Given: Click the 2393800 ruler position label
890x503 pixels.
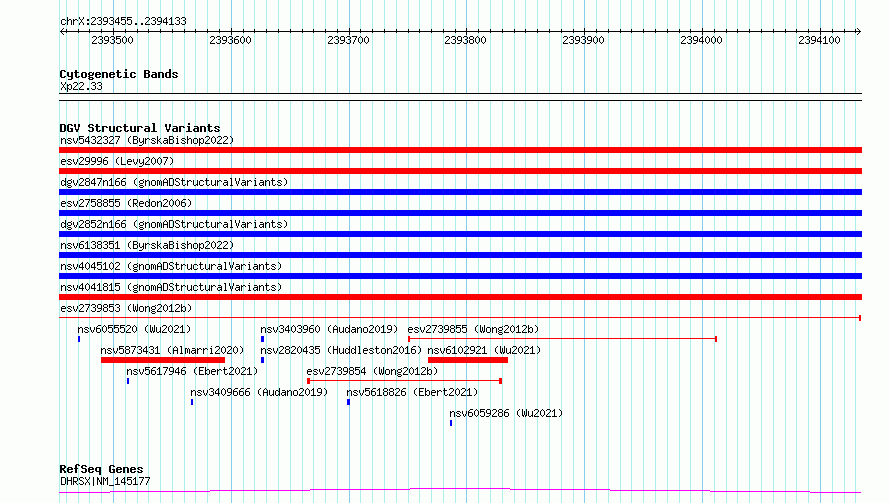Looking at the screenshot, I should tap(465, 40).
